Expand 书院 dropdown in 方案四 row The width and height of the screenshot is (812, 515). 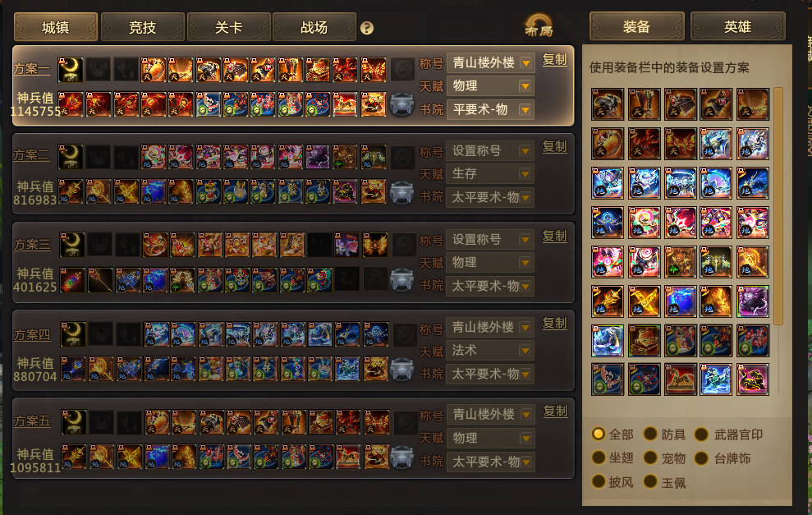click(490, 374)
